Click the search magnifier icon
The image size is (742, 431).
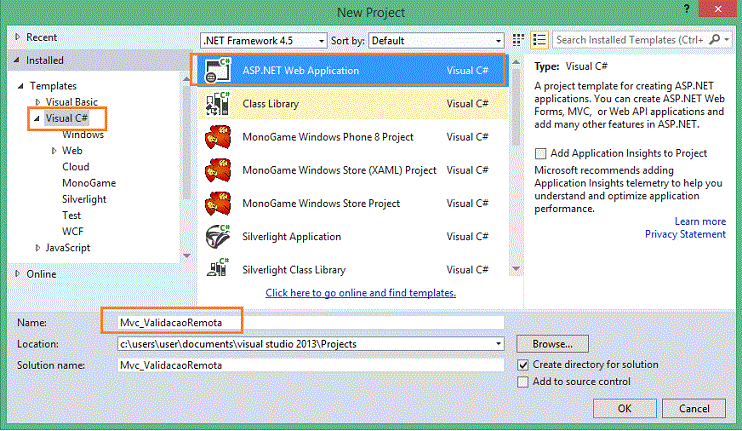pos(715,40)
